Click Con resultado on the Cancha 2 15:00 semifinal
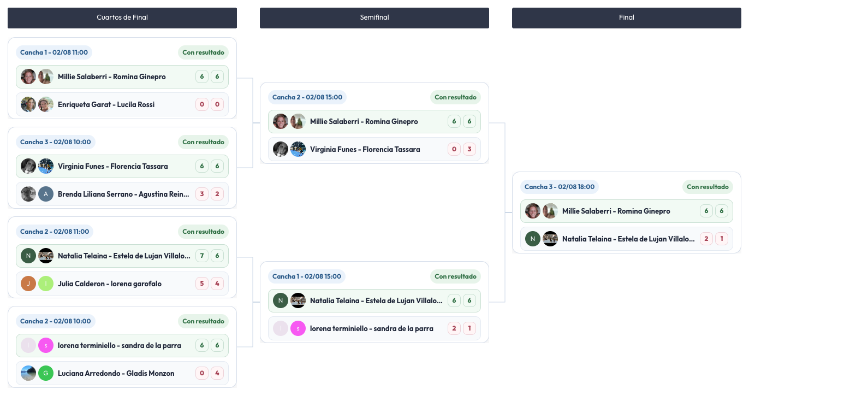The width and height of the screenshot is (868, 407). click(x=455, y=97)
